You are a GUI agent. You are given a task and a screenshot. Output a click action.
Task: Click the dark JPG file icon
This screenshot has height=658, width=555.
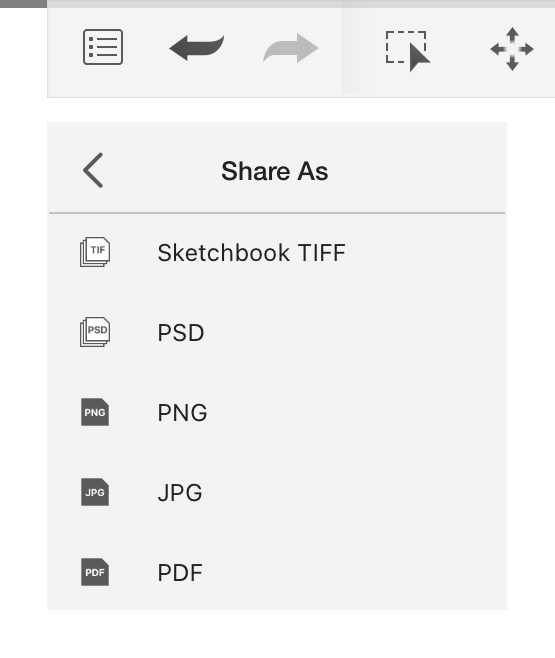95,492
